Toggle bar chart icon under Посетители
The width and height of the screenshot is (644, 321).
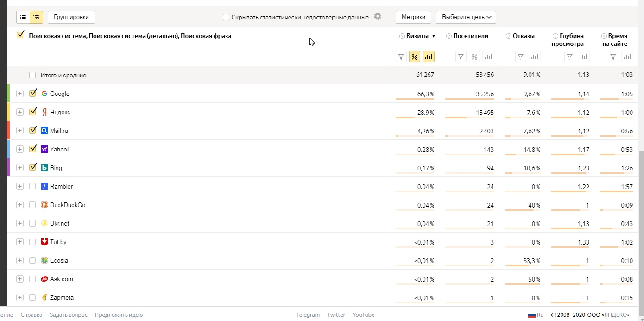pos(488,57)
